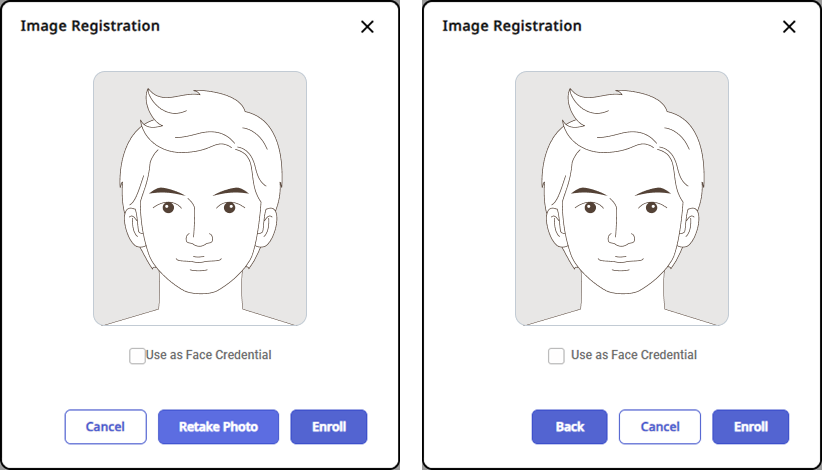Select the face photo preview in left dialog
This screenshot has height=470, width=822.
tap(200, 199)
